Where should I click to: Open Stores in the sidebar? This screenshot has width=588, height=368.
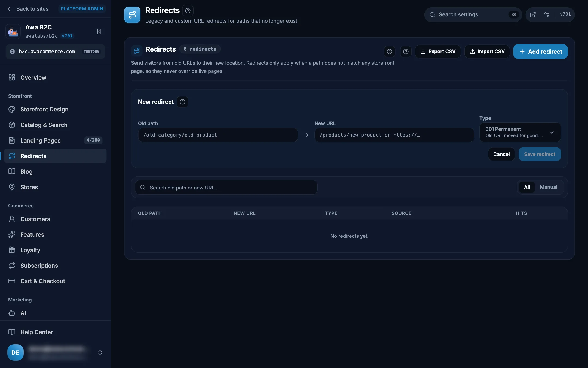[55, 187]
